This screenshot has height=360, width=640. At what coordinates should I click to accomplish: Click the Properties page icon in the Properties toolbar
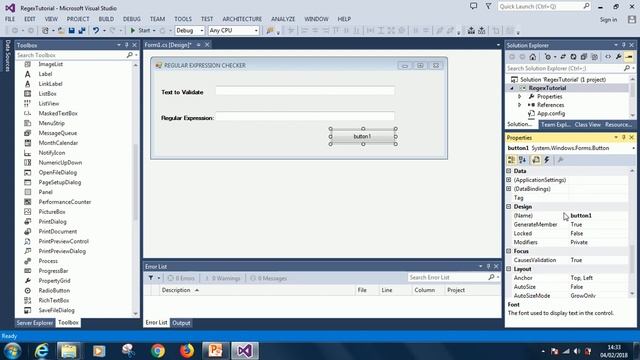click(536, 160)
